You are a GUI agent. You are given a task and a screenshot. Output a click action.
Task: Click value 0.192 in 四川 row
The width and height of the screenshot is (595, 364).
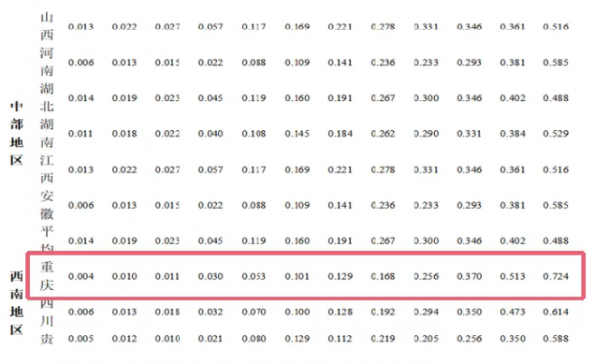pyautogui.click(x=384, y=312)
